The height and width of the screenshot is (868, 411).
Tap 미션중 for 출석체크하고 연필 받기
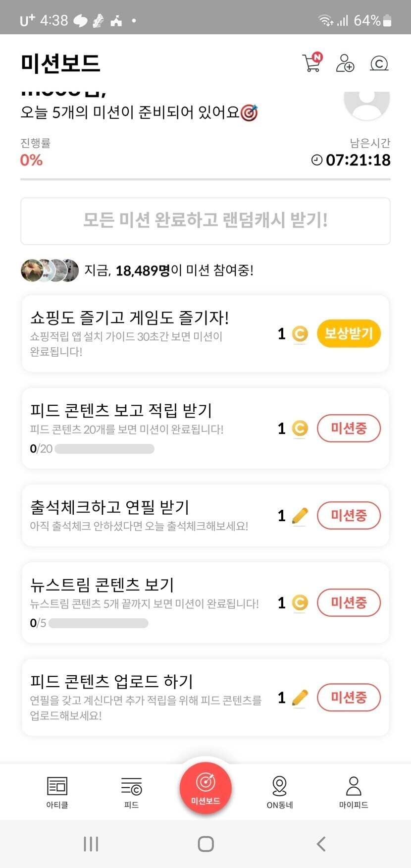point(349,516)
